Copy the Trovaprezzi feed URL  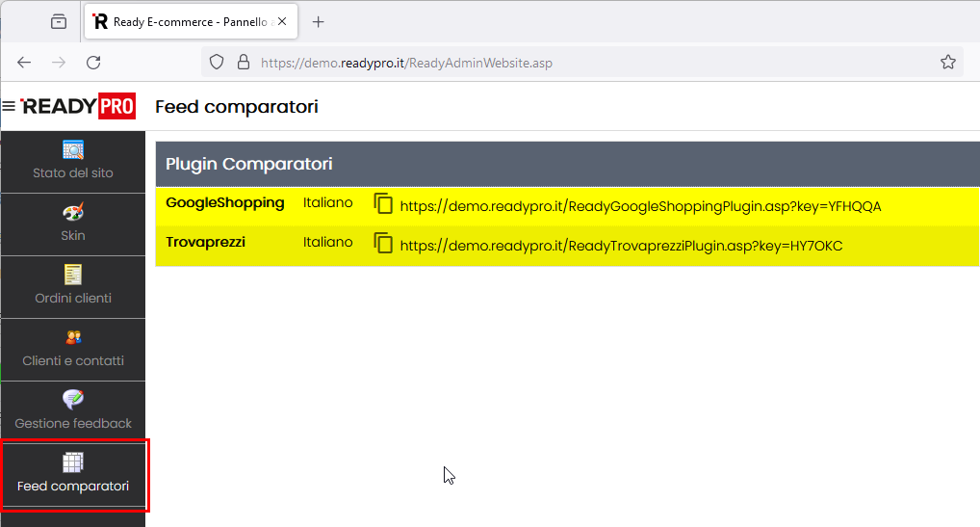(383, 243)
